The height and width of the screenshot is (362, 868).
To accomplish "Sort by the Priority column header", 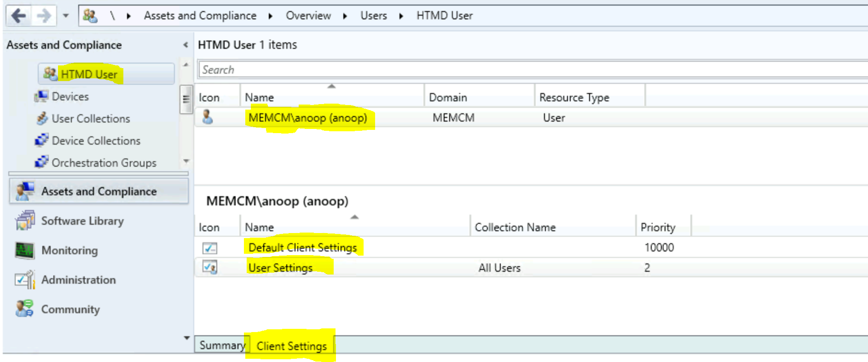I will click(x=658, y=228).
